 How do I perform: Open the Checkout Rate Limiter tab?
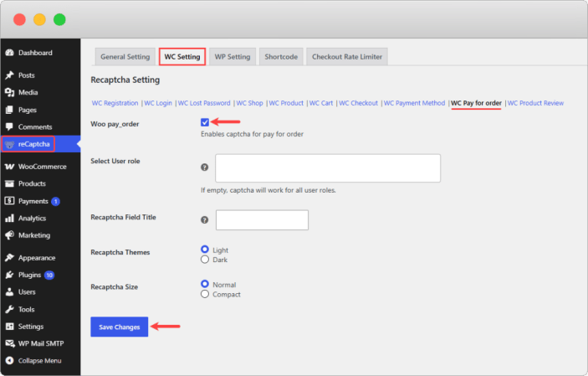tap(347, 57)
